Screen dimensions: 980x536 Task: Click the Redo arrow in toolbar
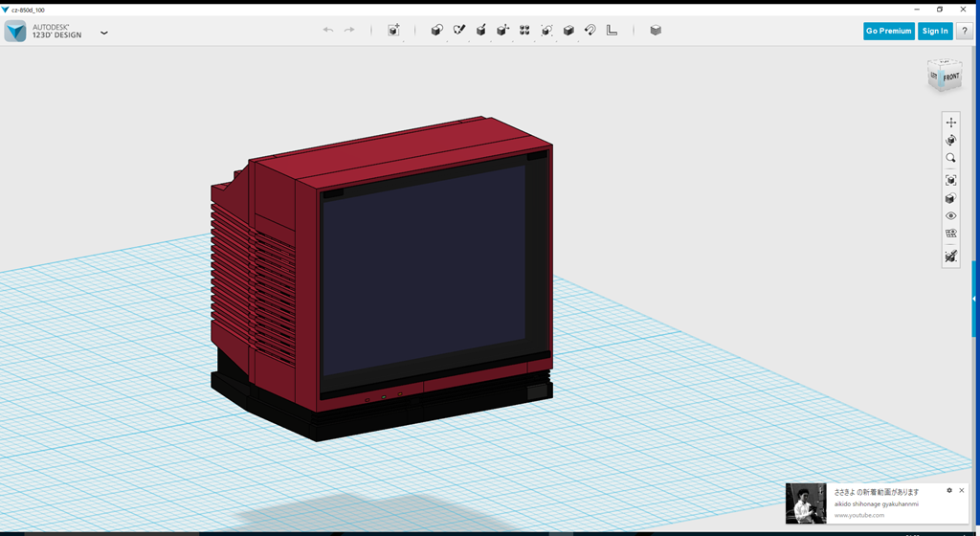click(349, 31)
